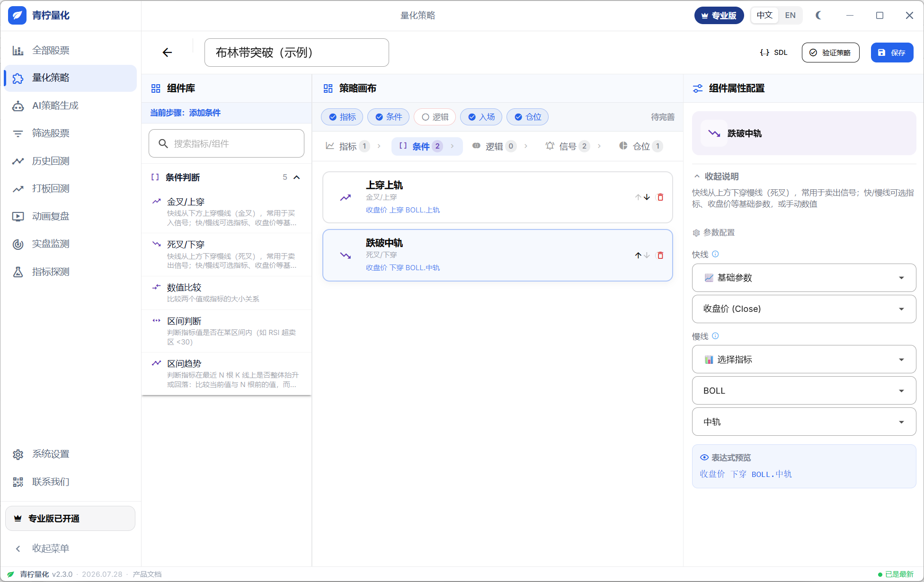This screenshot has height=582, width=924.
Task: Add 死叉/下穿 component
Action: (x=226, y=255)
